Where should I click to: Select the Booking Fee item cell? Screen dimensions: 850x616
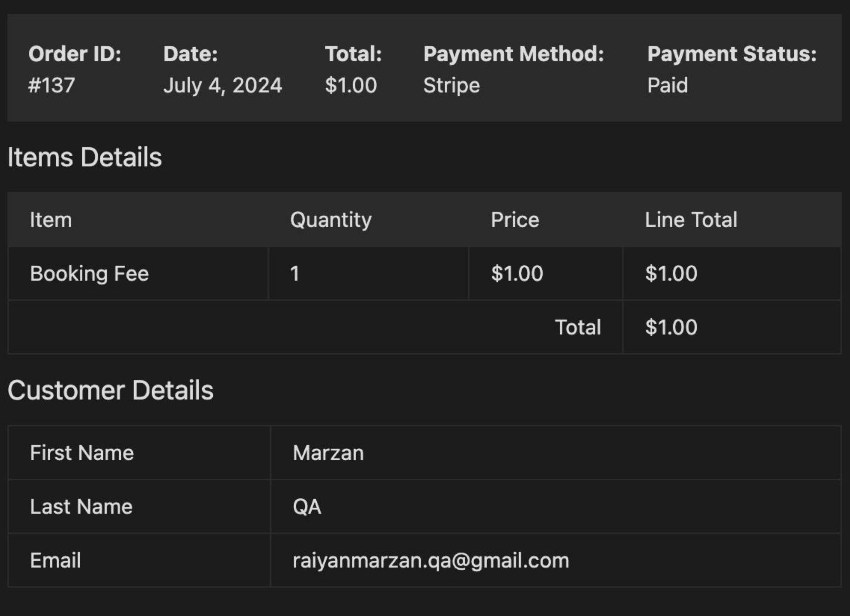click(x=138, y=273)
